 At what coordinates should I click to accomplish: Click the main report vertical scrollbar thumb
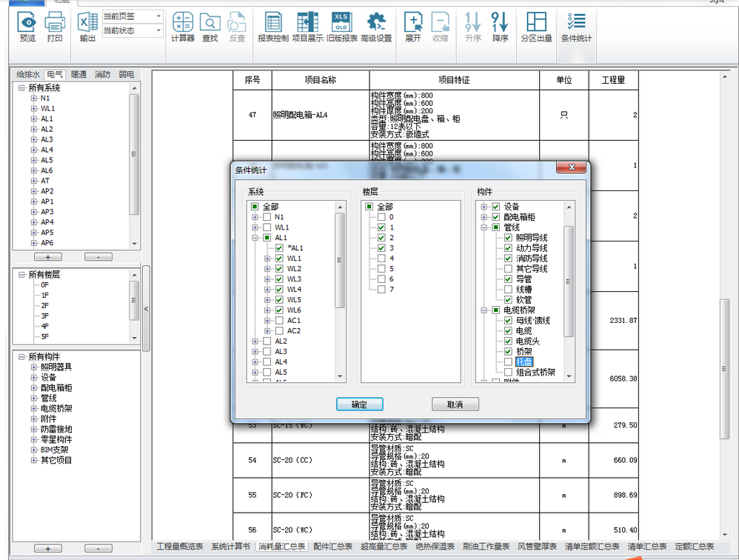(724, 369)
